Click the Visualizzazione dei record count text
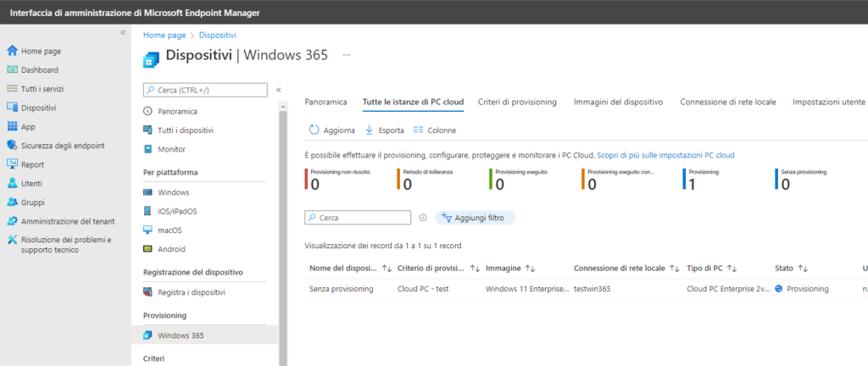Viewport: 868px width, 366px height. coord(383,246)
